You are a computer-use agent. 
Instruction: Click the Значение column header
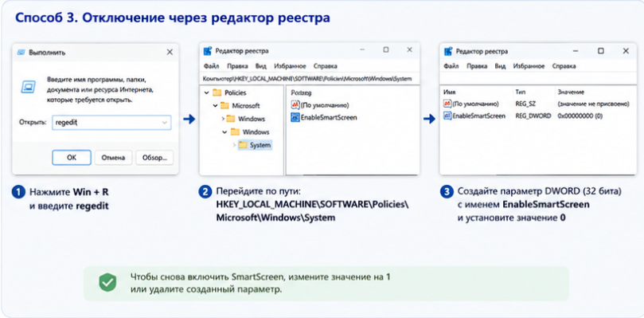click(x=571, y=92)
